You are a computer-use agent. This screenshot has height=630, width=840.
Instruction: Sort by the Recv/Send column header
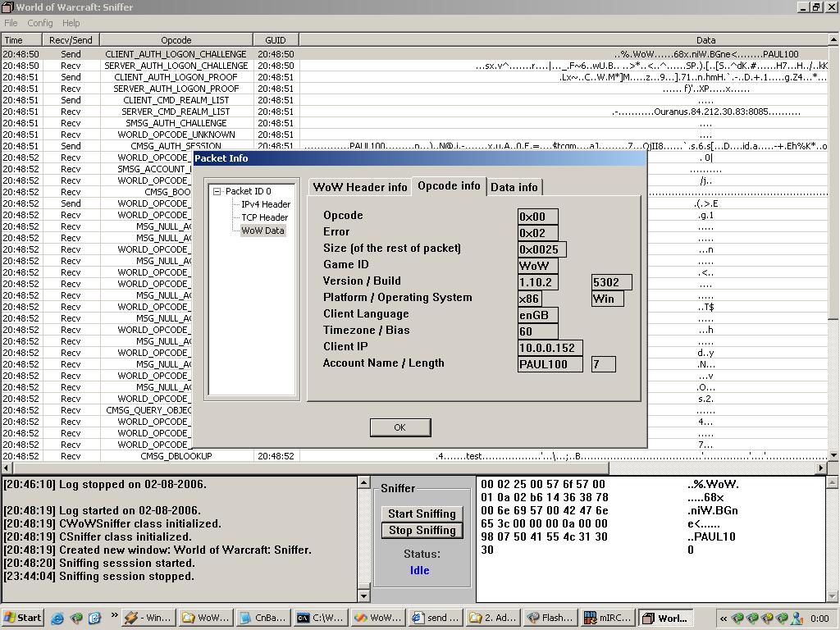pos(71,40)
